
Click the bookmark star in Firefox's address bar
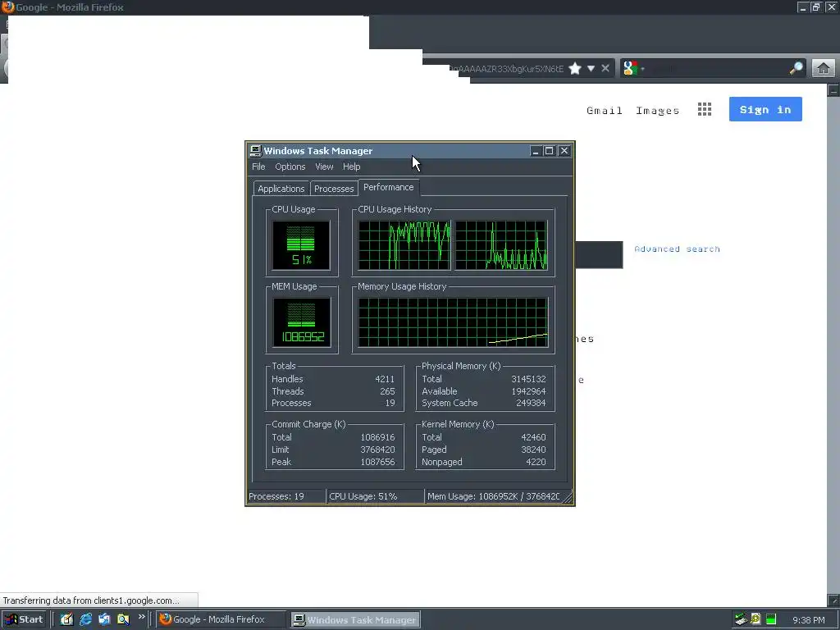point(575,69)
